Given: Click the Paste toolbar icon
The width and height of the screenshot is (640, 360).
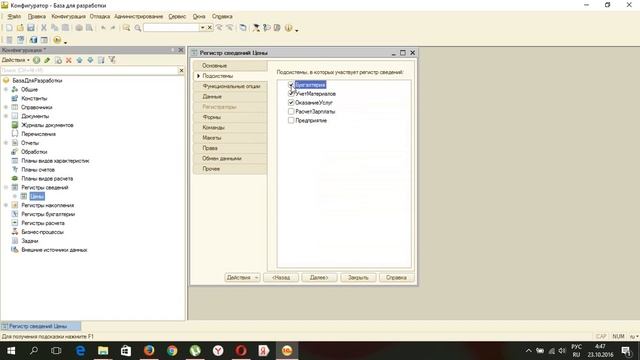Looking at the screenshot, I should click(65, 28).
